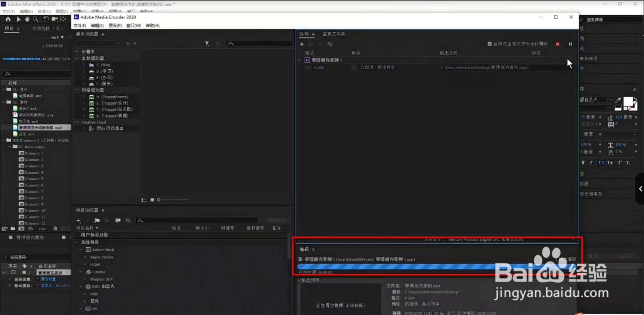The height and width of the screenshot is (315, 644).
Task: Click new preset group folder icon
Action: [97, 220]
